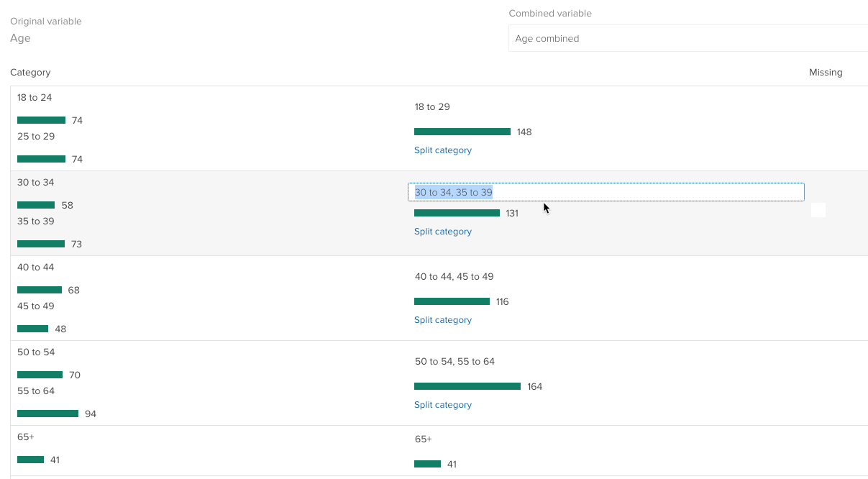868x479 pixels.
Task: Select the 18 to 24 original category label
Action: (x=35, y=97)
